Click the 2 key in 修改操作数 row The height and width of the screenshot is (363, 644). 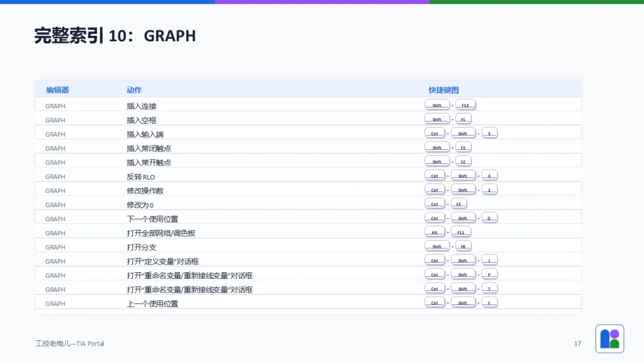click(489, 190)
